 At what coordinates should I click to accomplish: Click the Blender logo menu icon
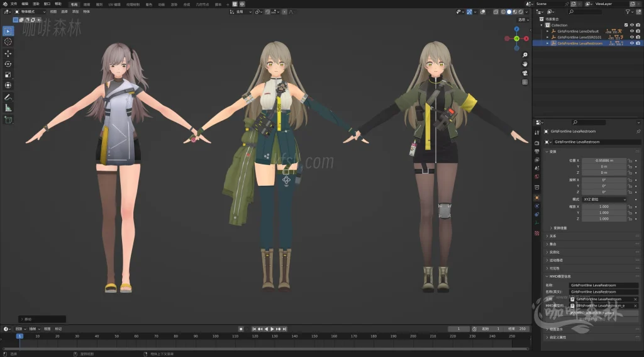point(5,4)
